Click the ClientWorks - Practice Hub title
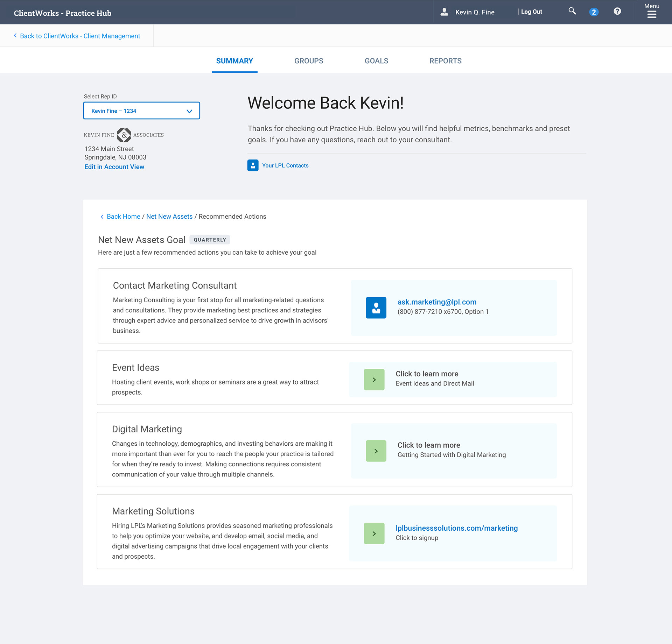The width and height of the screenshot is (672, 644). [x=63, y=13]
